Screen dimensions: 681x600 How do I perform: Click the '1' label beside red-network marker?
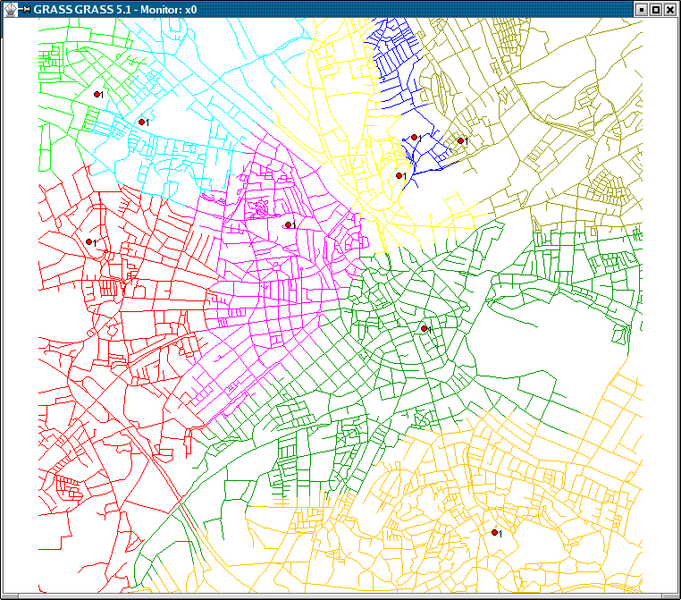(x=95, y=243)
